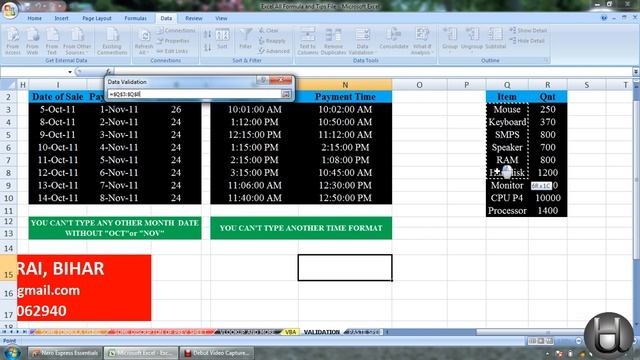Viewport: 640px width, 360px height.
Task: Sort A to Z ascending
Action: (207, 34)
